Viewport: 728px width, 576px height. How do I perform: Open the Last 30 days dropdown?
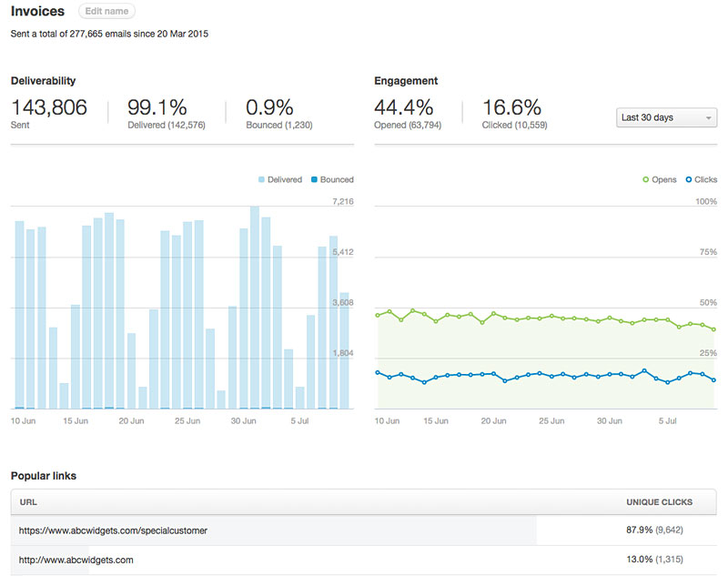pyautogui.click(x=666, y=117)
